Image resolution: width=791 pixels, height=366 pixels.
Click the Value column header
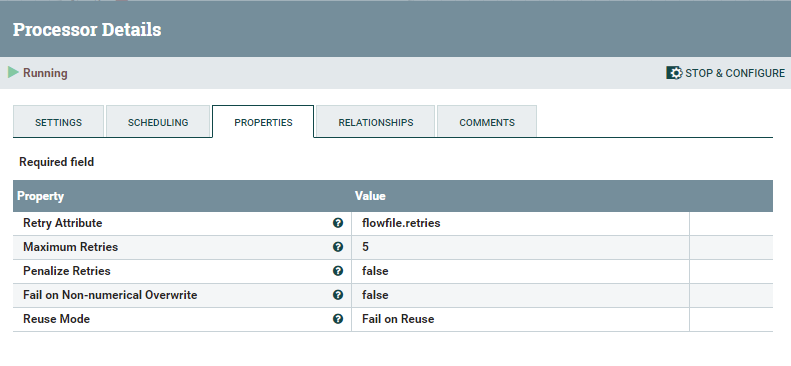370,196
